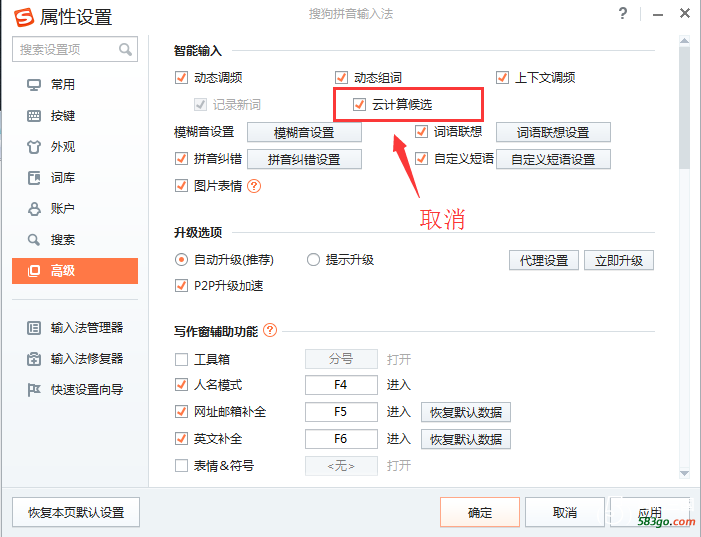Open the 按键 settings page
The image size is (701, 537).
[x=75, y=116]
